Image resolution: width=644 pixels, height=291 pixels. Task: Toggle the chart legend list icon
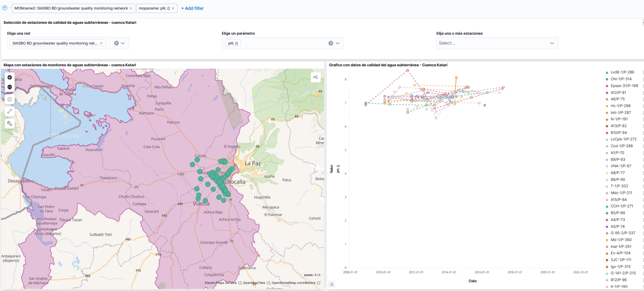pos(332,284)
